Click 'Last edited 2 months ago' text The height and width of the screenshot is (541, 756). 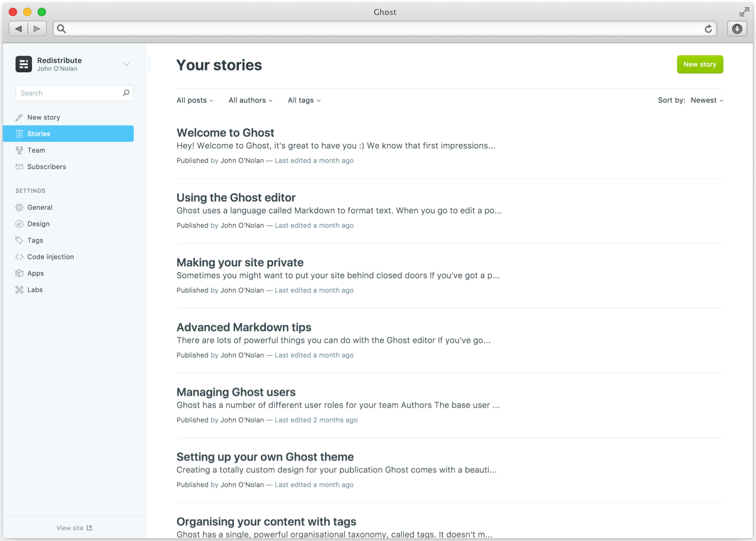point(316,420)
